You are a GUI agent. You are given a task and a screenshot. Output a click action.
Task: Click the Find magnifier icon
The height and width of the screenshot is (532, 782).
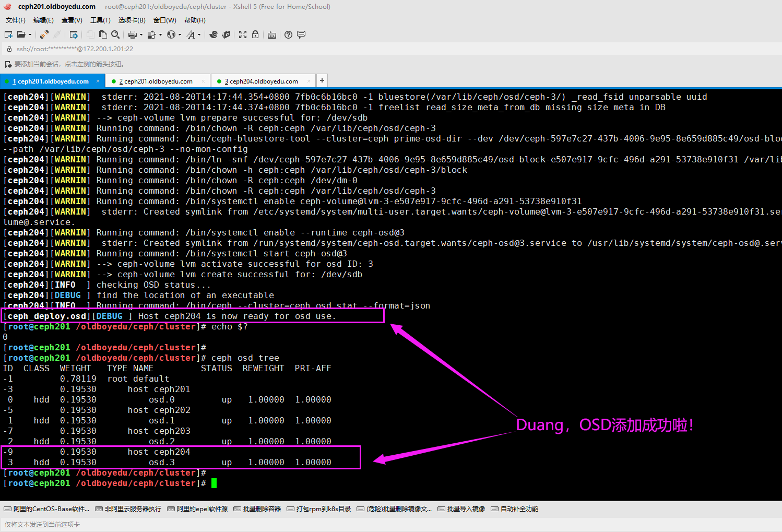[x=115, y=34]
